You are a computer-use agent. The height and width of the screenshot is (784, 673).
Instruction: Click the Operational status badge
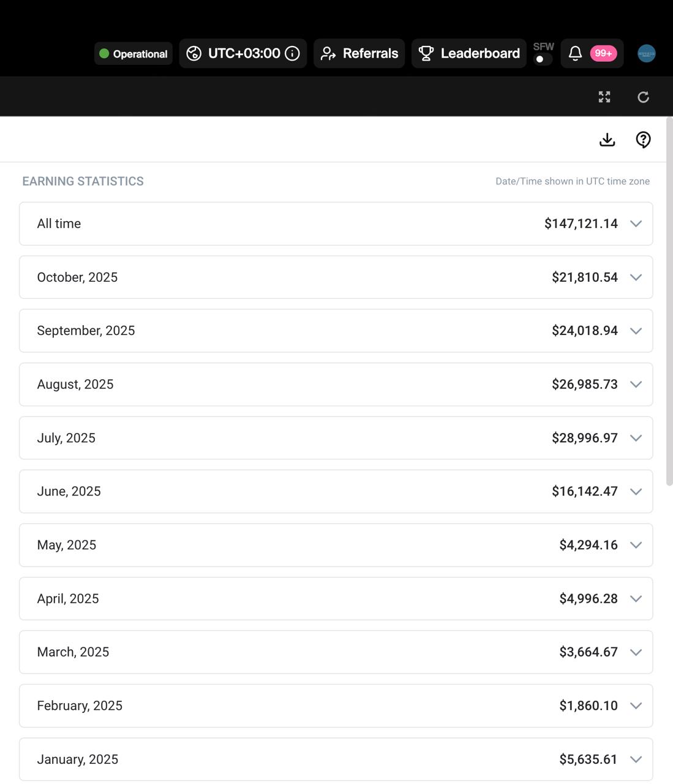(x=133, y=53)
